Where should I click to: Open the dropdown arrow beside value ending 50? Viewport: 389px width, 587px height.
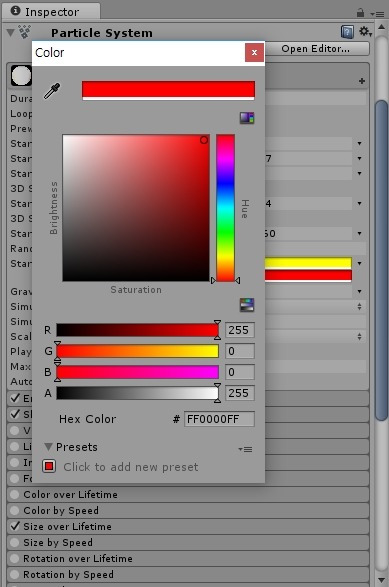pos(359,233)
